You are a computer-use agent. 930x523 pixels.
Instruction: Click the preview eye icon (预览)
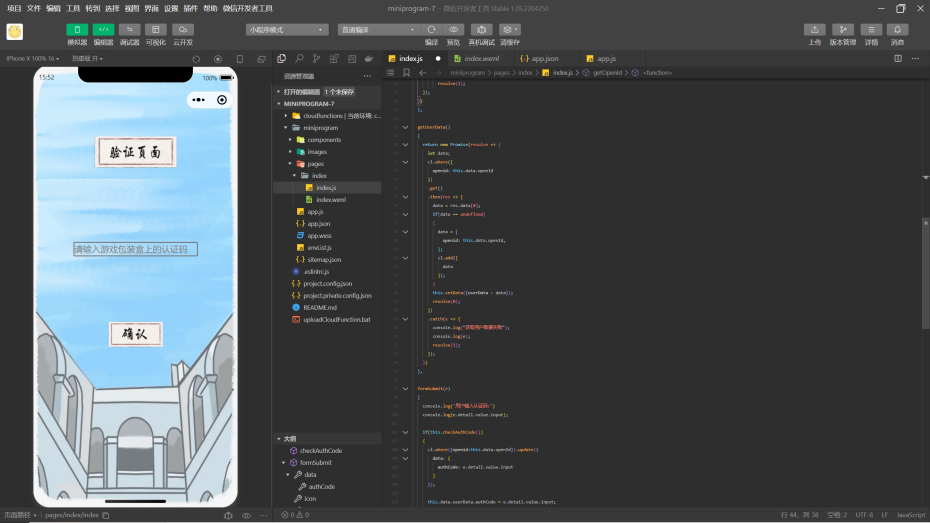tap(453, 30)
